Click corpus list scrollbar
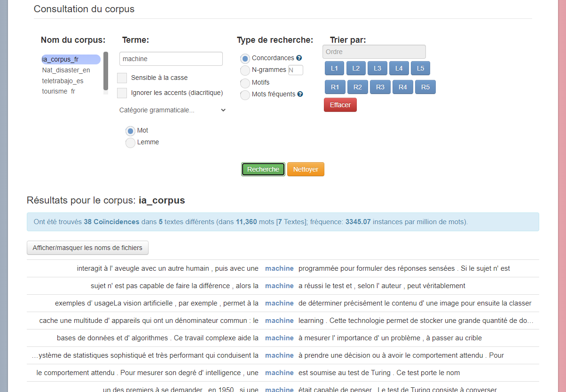This screenshot has height=392, width=566. 106,71
